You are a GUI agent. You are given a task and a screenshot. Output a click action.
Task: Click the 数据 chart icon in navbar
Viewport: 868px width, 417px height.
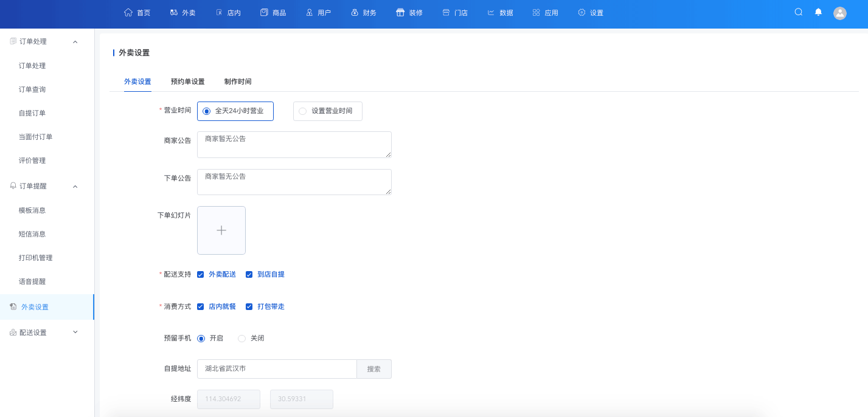coord(491,12)
